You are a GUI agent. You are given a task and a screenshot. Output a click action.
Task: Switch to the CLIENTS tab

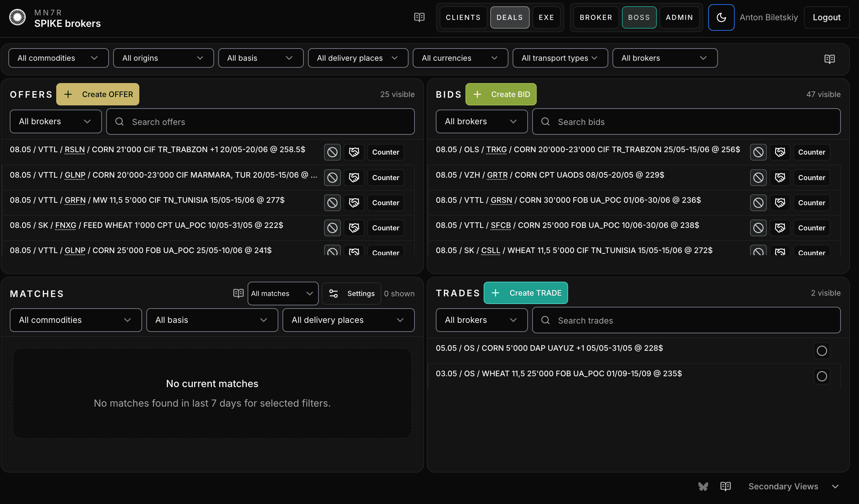coord(463,17)
